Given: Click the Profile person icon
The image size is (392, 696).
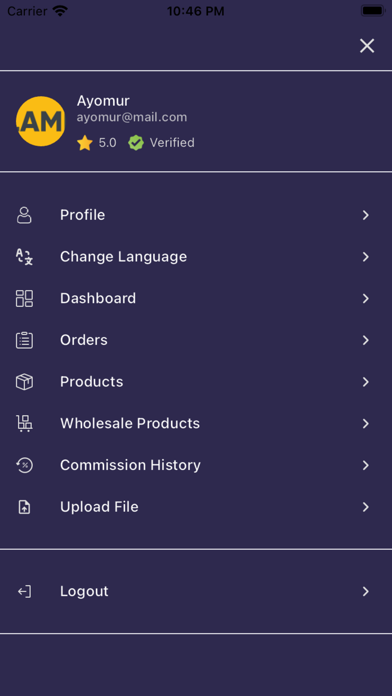Looking at the screenshot, I should click(x=24, y=215).
